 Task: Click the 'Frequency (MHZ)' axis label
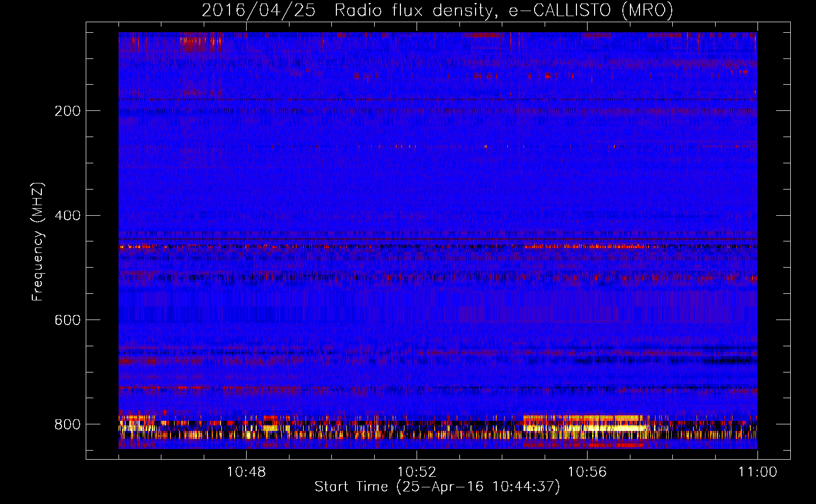click(38, 242)
